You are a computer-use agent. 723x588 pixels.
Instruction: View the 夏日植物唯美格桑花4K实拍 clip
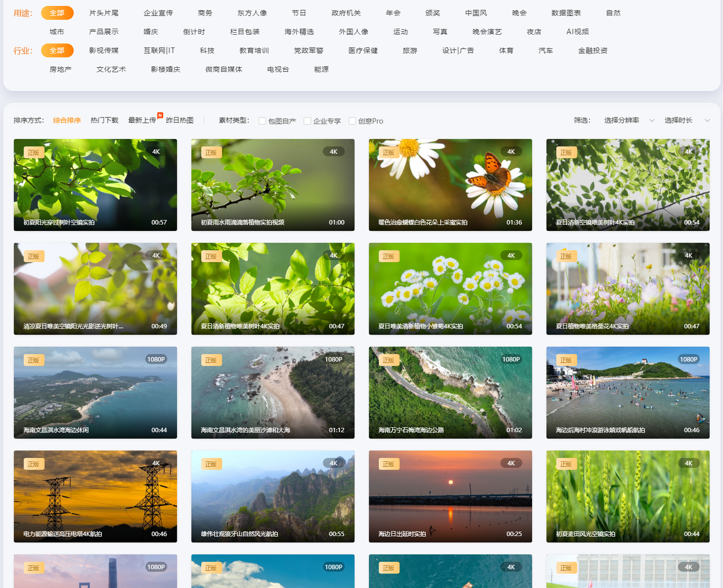628,289
